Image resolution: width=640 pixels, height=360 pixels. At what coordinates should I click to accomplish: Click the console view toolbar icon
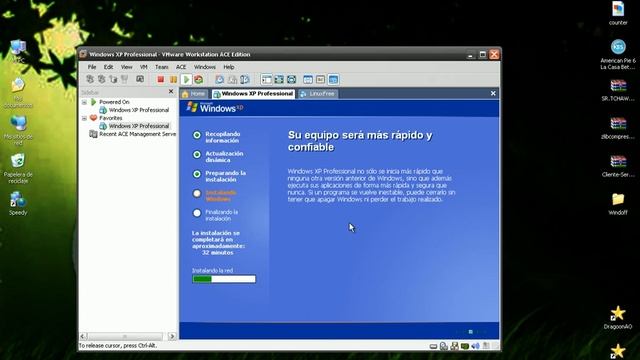tap(333, 79)
